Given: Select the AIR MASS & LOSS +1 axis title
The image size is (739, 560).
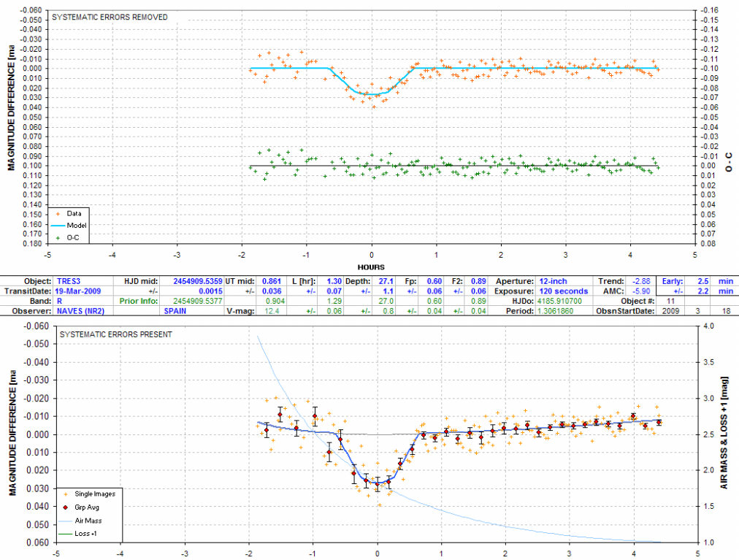Looking at the screenshot, I should [x=724, y=432].
